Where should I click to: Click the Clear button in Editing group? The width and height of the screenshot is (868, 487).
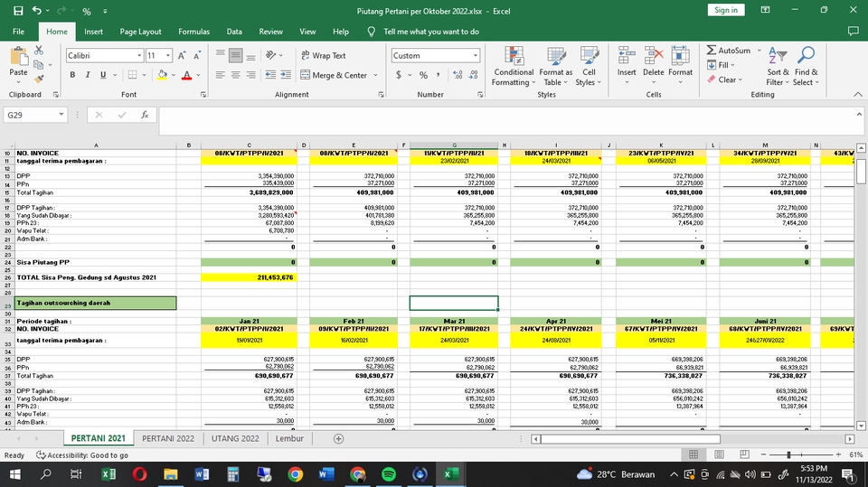tap(725, 80)
